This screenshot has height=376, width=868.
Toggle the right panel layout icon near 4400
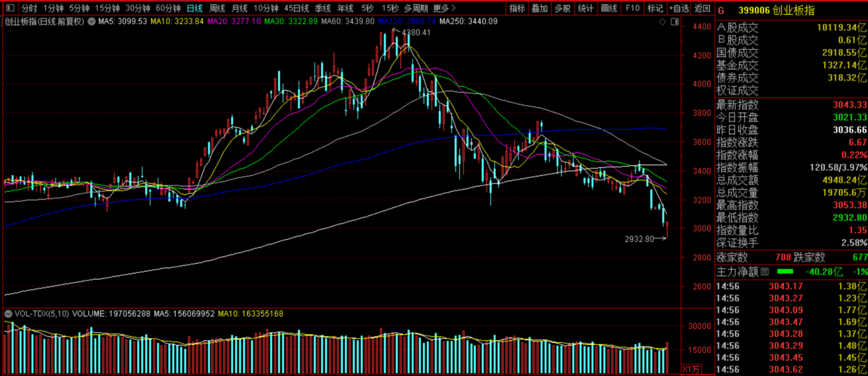[675, 22]
